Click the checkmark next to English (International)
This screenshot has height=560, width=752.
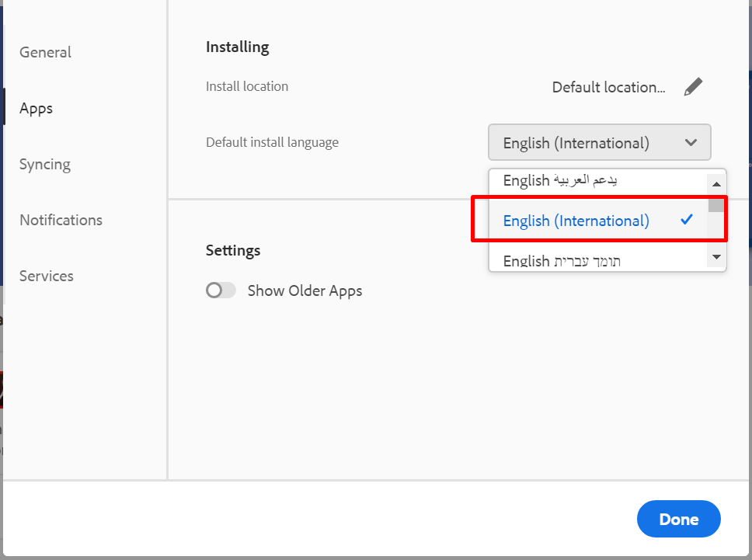pyautogui.click(x=686, y=220)
